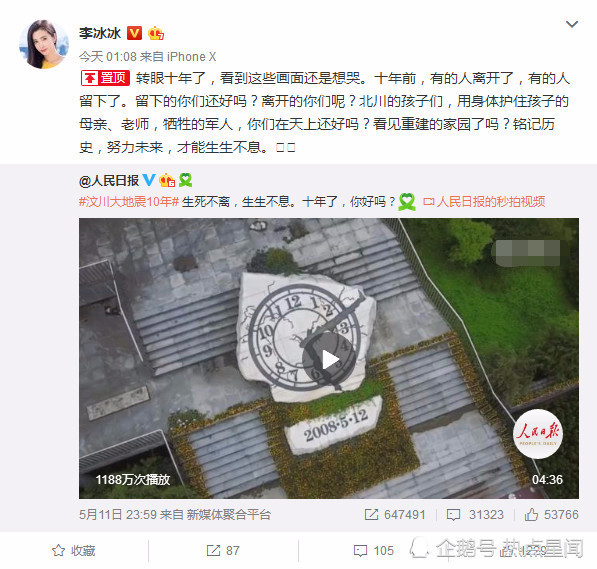
Task: Open 人民日报的秒拍视频 link
Action: [484, 201]
